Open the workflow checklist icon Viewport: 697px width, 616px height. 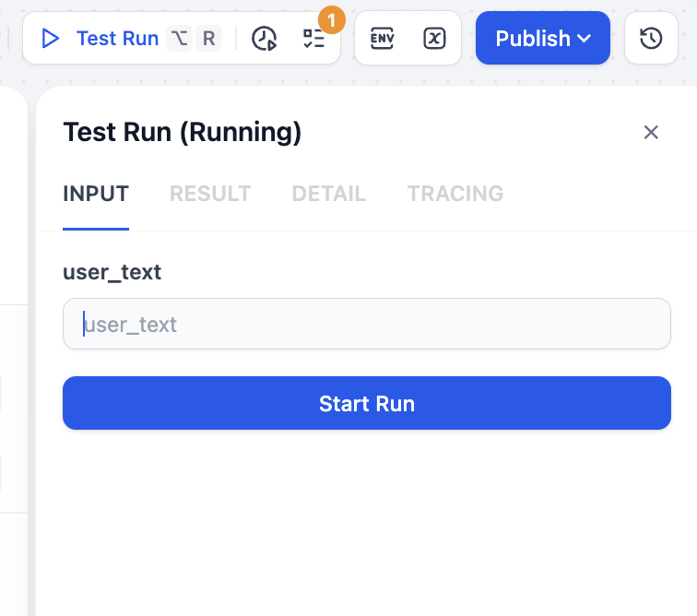(313, 38)
